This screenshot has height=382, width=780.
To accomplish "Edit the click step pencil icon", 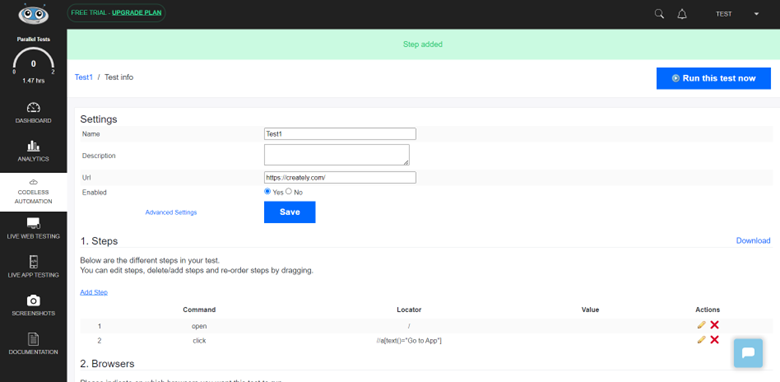I will point(701,340).
